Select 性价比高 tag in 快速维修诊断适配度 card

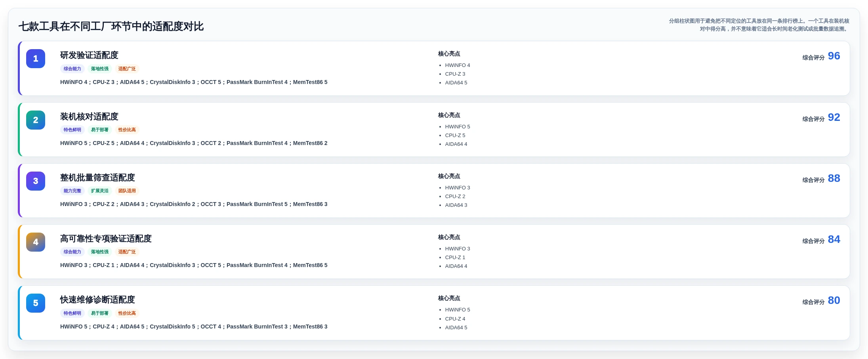click(127, 313)
